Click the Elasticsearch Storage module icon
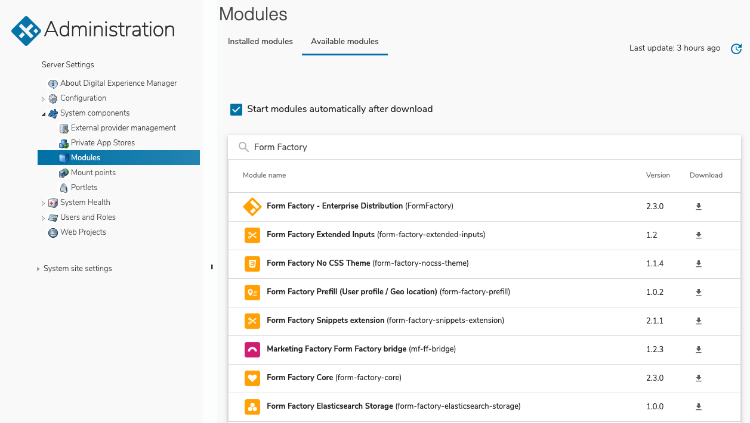The image size is (750, 423). click(252, 407)
